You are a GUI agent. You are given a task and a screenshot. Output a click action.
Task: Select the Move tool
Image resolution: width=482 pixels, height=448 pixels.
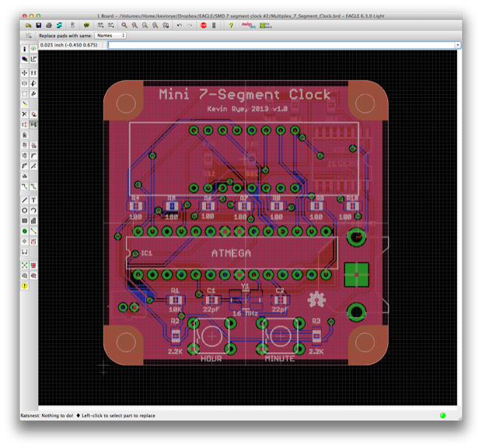click(x=25, y=73)
